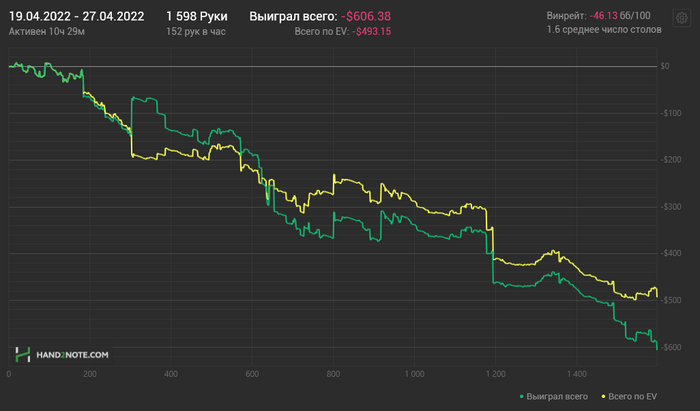Image resolution: width=700 pixels, height=411 pixels.
Task: Click '1.6 среднее число столов' text
Action: (604, 29)
